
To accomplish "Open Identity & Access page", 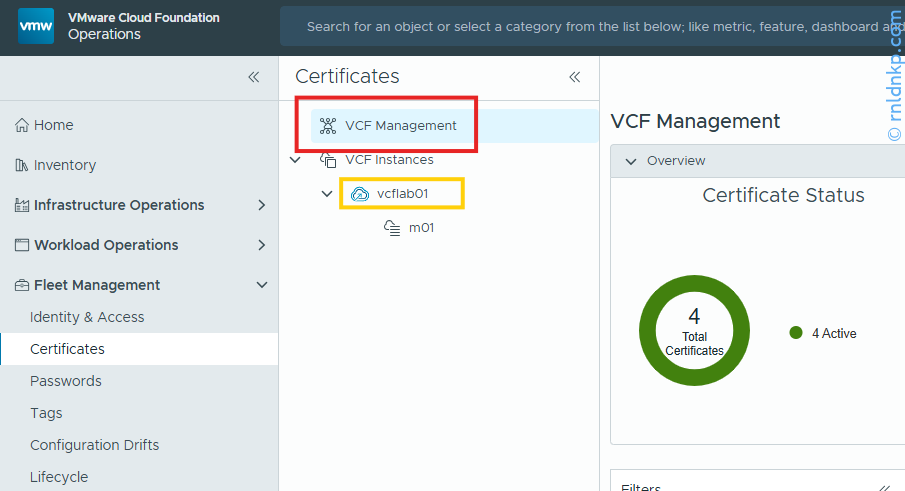I will click(x=87, y=317).
